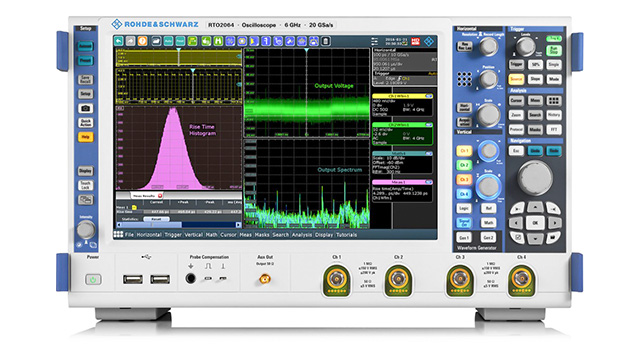Push the icon key below Touch Lock
640x360 pixels.
[x=85, y=200]
